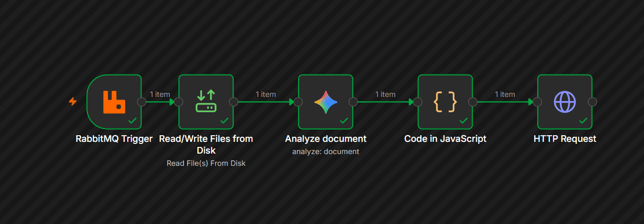Click green success checkmark on RabbitMQ Trigger
644x224 pixels.
132,120
